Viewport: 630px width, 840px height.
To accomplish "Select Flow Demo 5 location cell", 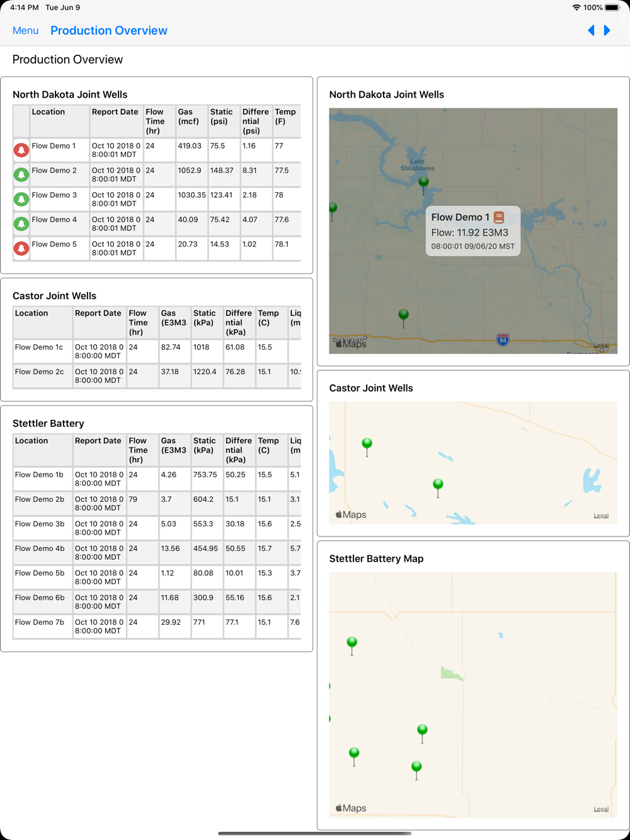I will tap(59, 248).
